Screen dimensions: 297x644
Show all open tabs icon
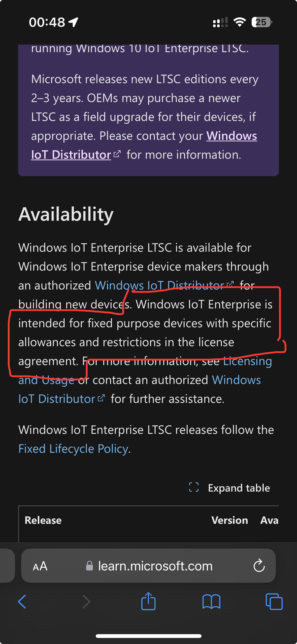(x=274, y=602)
